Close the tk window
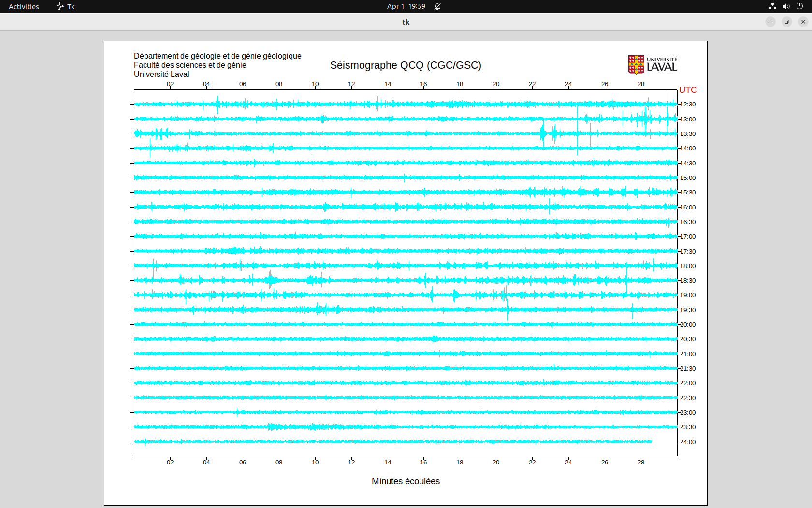 [803, 22]
